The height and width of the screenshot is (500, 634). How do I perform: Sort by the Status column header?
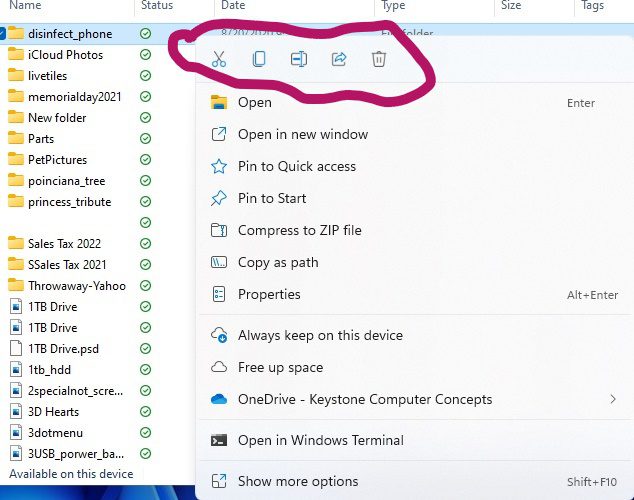(157, 5)
